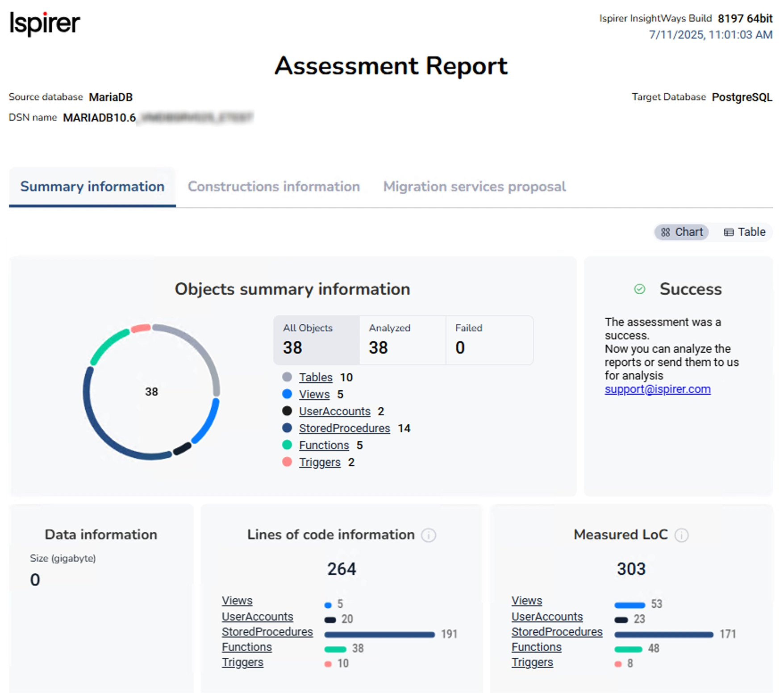Open the Constructions information tab

(x=274, y=187)
